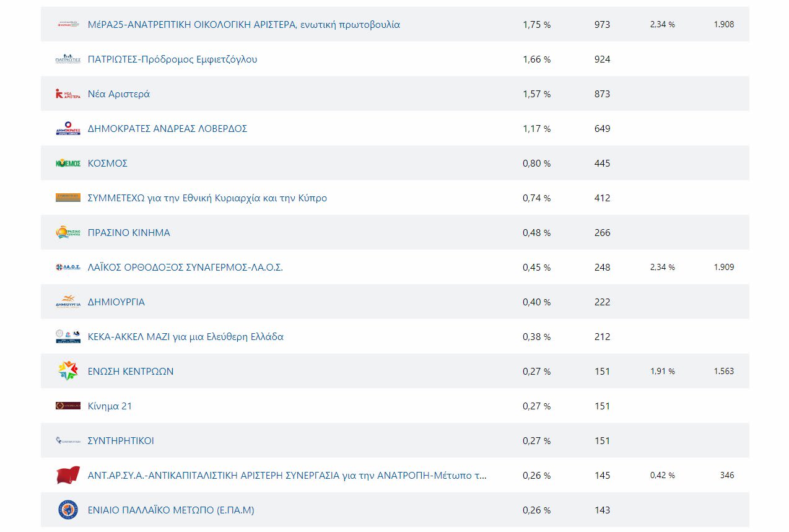Select the Νέα Αριστερά party name
Viewport: 789px width, 532px height.
click(x=119, y=94)
